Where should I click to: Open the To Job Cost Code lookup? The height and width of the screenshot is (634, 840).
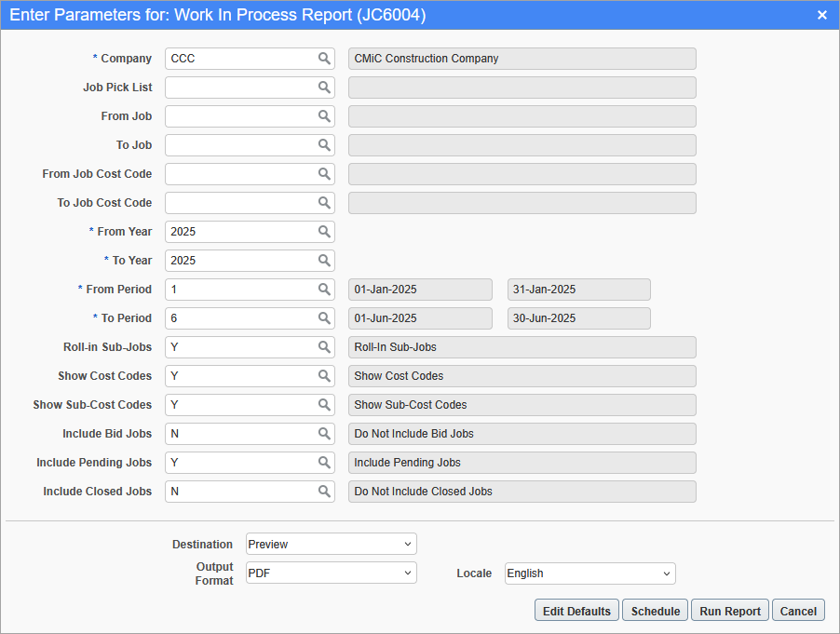pyautogui.click(x=325, y=202)
